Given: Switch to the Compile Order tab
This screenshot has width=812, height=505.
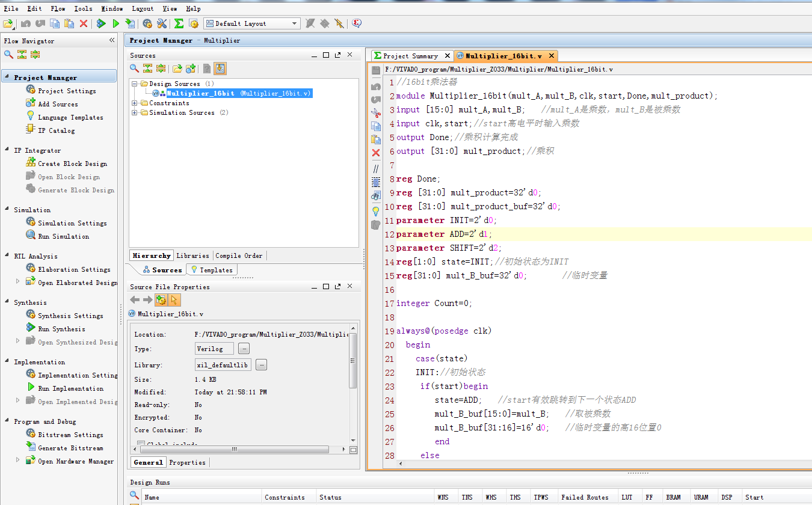Looking at the screenshot, I should (x=239, y=256).
